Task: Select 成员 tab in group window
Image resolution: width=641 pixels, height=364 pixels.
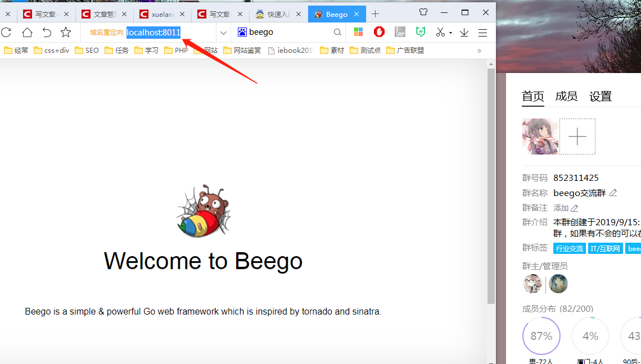Action: pos(567,97)
